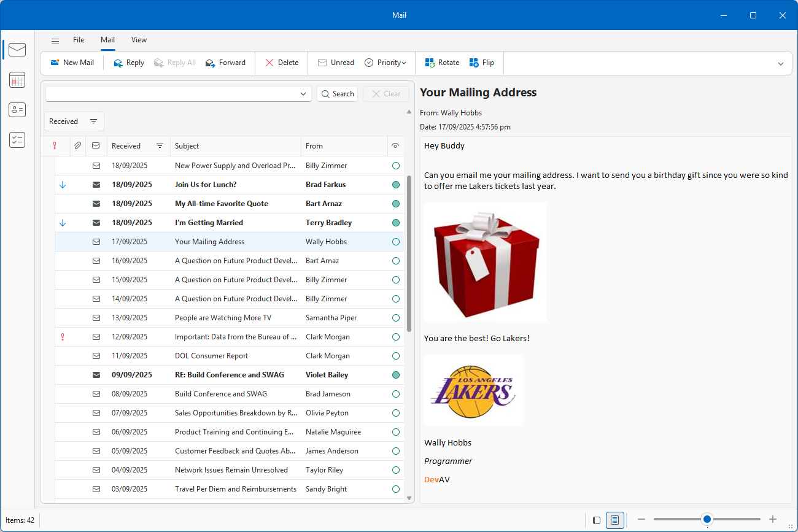Click the Search button

pyautogui.click(x=338, y=94)
